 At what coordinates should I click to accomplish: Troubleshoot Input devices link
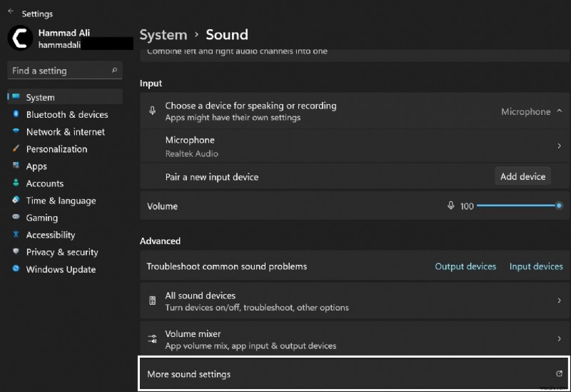click(536, 266)
